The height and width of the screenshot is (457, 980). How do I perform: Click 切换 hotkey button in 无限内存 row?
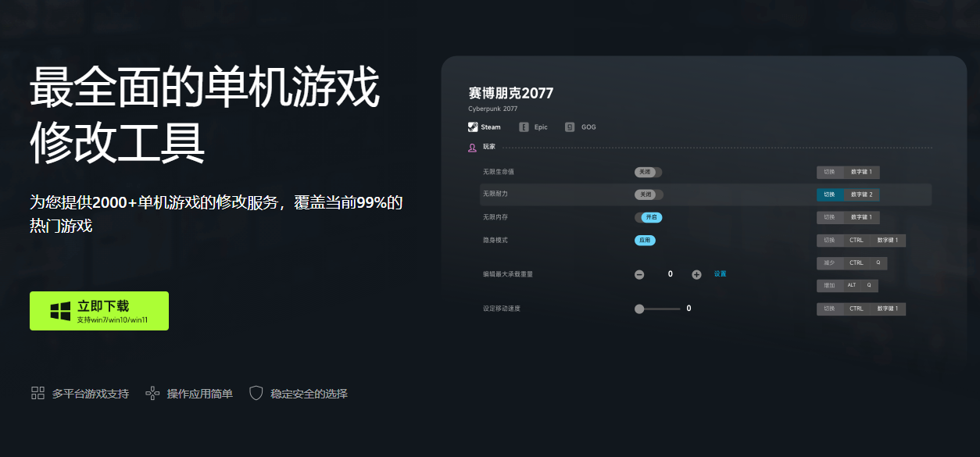click(x=830, y=217)
